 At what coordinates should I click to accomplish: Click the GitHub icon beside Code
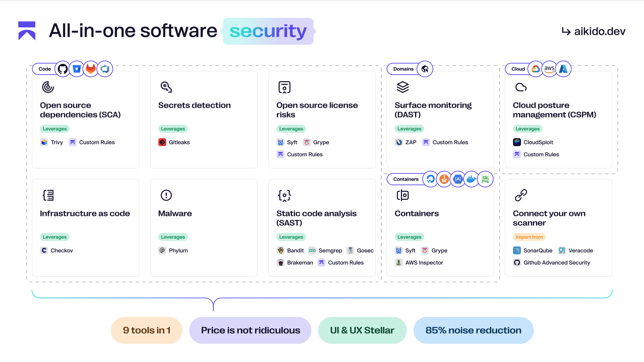click(x=63, y=69)
